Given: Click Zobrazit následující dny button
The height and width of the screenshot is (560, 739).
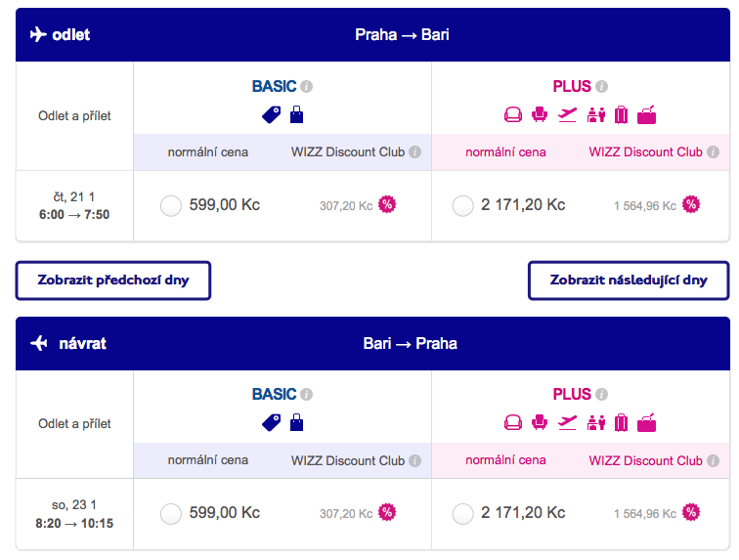Looking at the screenshot, I should tap(629, 280).
